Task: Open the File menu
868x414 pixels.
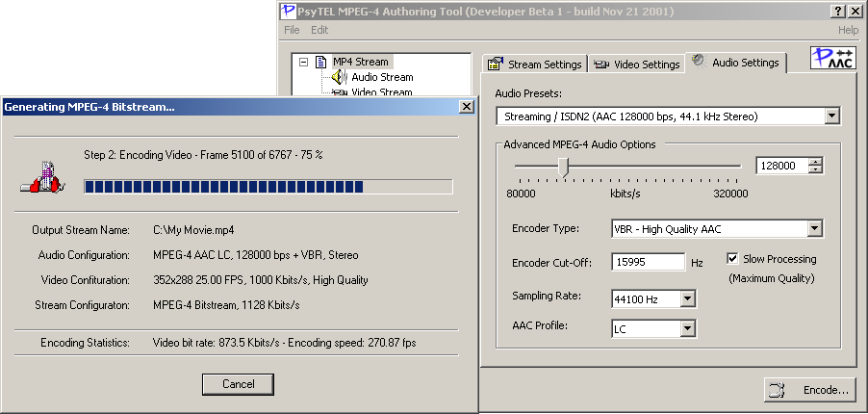Action: point(292,30)
